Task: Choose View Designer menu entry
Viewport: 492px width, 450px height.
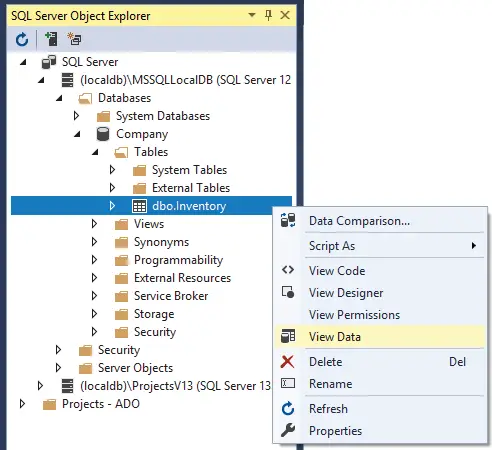Action: click(x=380, y=293)
